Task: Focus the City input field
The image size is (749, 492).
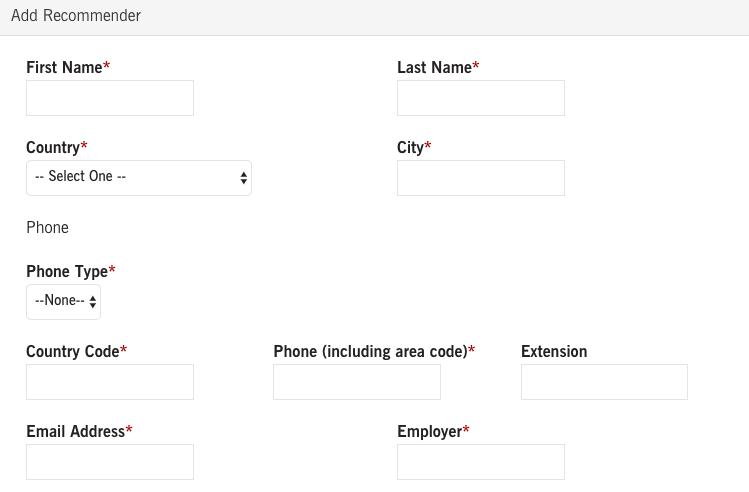Action: (481, 178)
